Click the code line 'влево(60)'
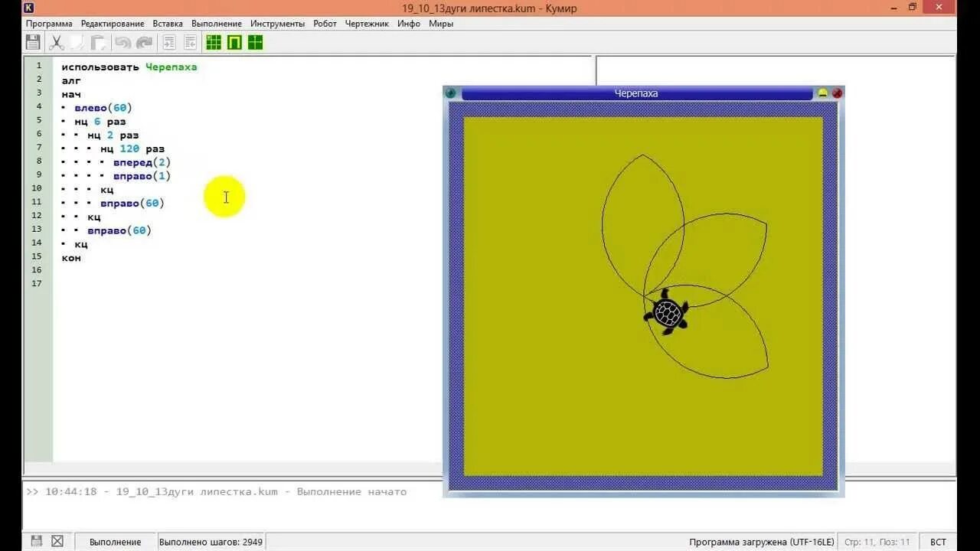Viewport: 980px width, 551px height. pos(103,108)
